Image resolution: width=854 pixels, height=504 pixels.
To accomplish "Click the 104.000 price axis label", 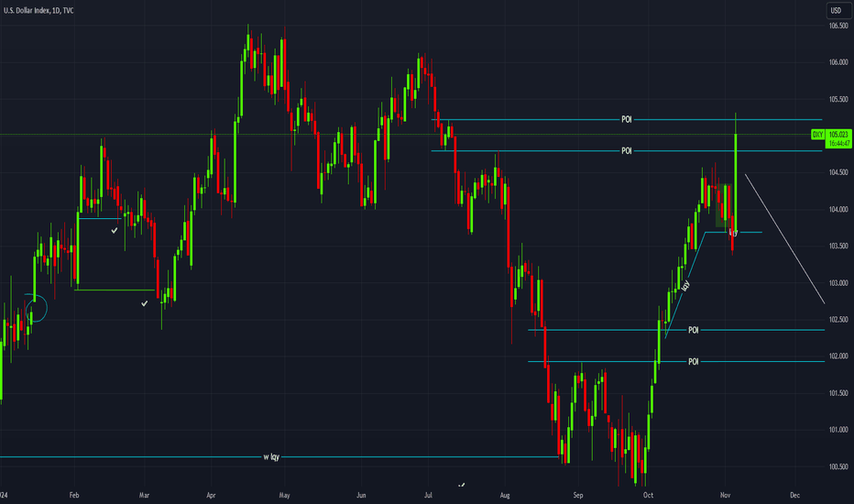I will (838, 210).
